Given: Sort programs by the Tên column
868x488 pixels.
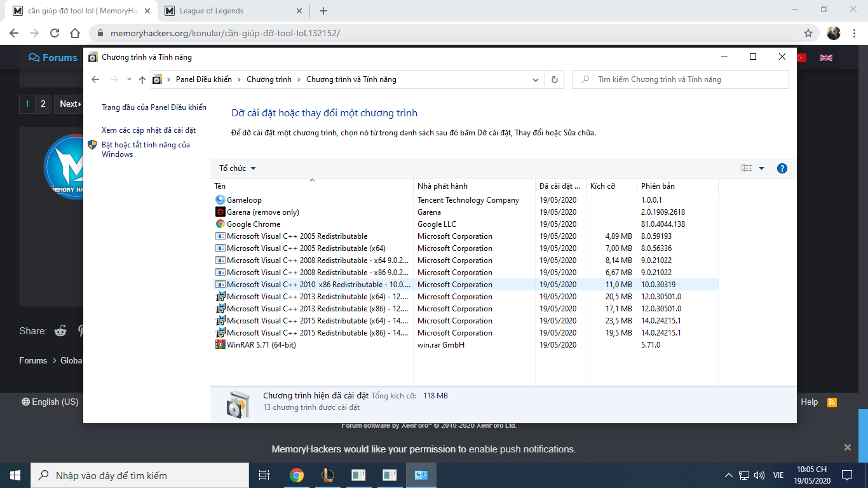Looking at the screenshot, I should (313, 186).
